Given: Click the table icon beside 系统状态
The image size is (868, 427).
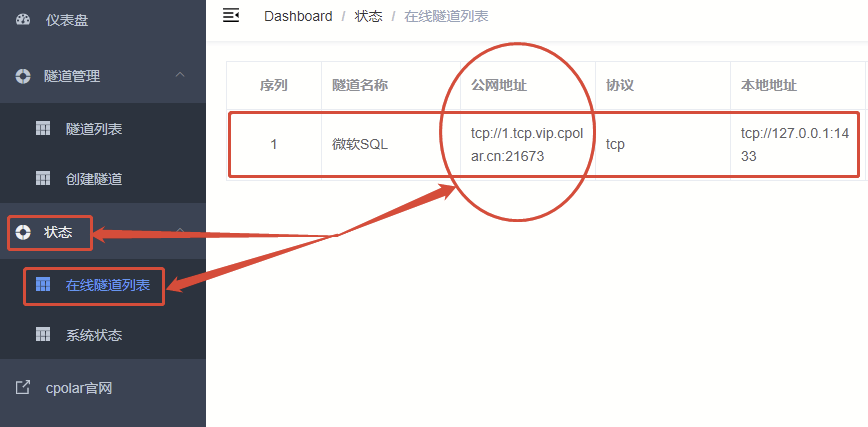Looking at the screenshot, I should 43,335.
